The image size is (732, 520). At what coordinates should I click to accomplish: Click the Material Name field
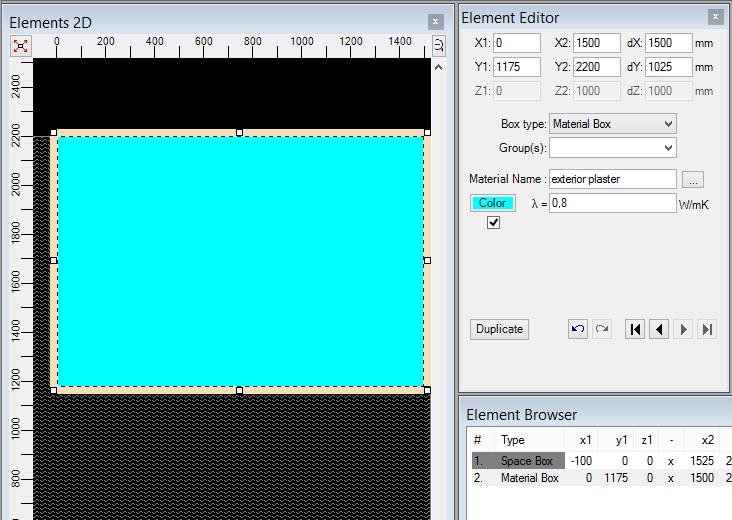pyautogui.click(x=612, y=179)
